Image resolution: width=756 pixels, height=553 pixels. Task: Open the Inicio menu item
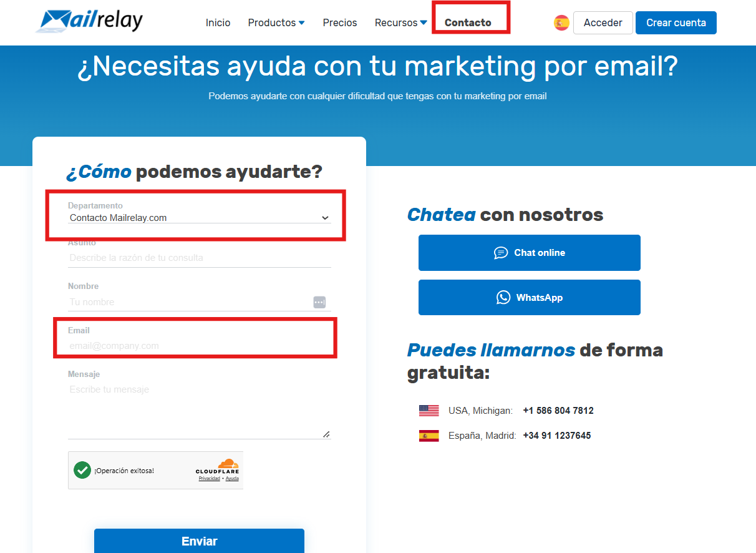[x=218, y=22]
